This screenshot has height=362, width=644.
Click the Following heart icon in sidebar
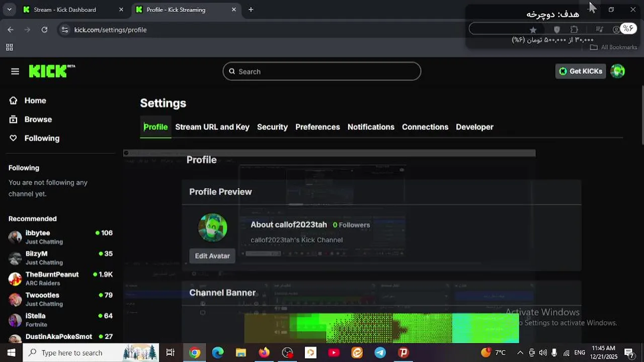[x=14, y=138]
